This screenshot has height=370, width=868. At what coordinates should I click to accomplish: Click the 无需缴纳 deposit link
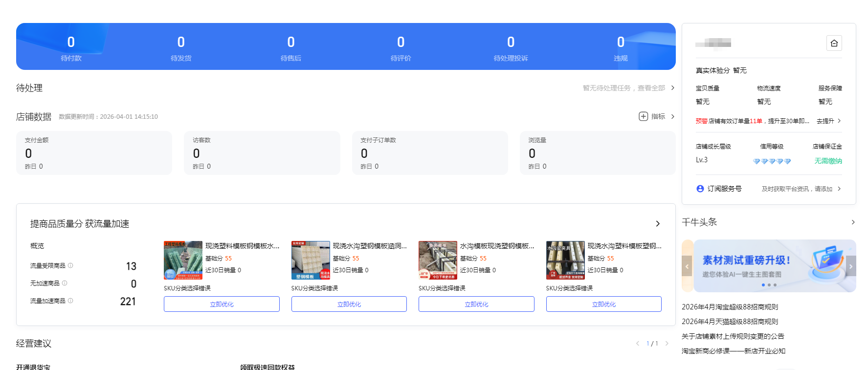[x=828, y=161]
